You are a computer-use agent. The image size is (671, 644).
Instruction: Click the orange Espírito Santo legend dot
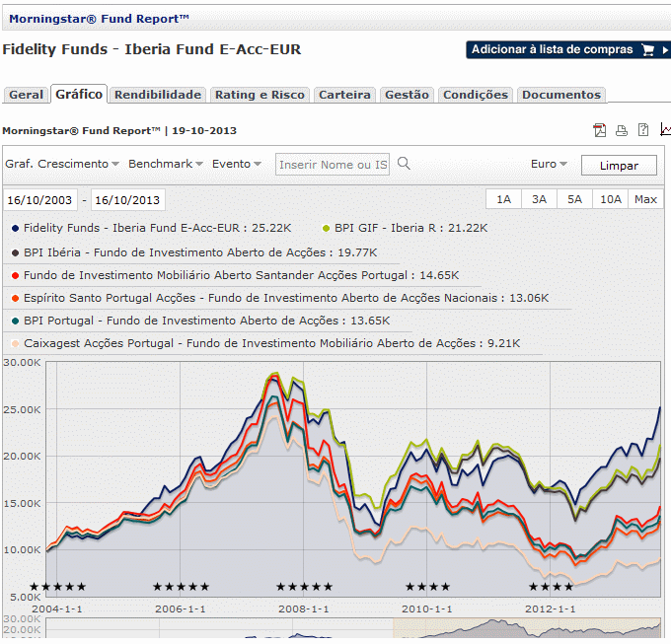pos(16,299)
